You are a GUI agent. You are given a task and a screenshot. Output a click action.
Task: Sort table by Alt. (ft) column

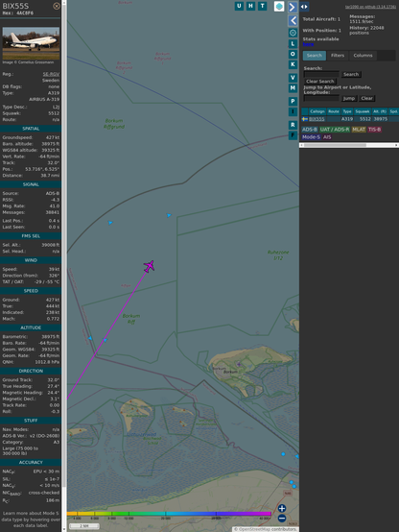[x=380, y=111]
